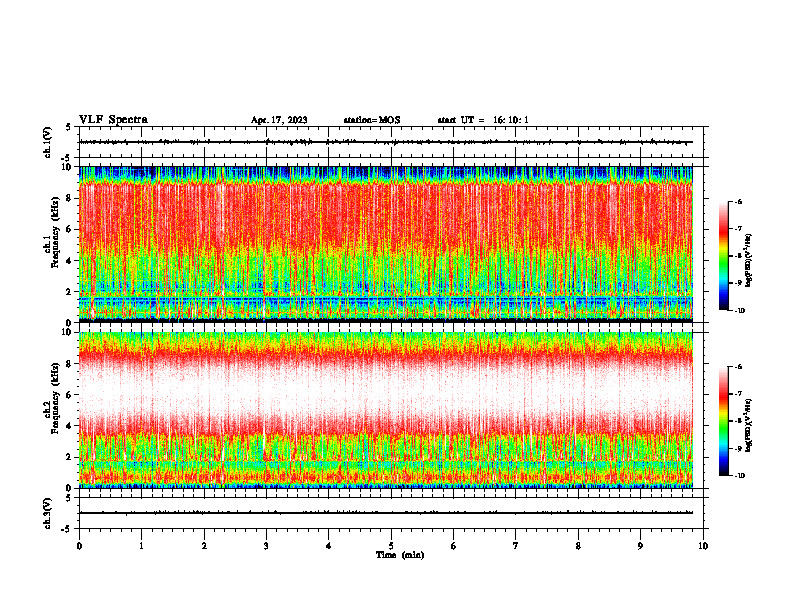Click the "ch.3(V)" waveform axis label
Image resolution: width=792 pixels, height=612 pixels.
click(x=47, y=513)
